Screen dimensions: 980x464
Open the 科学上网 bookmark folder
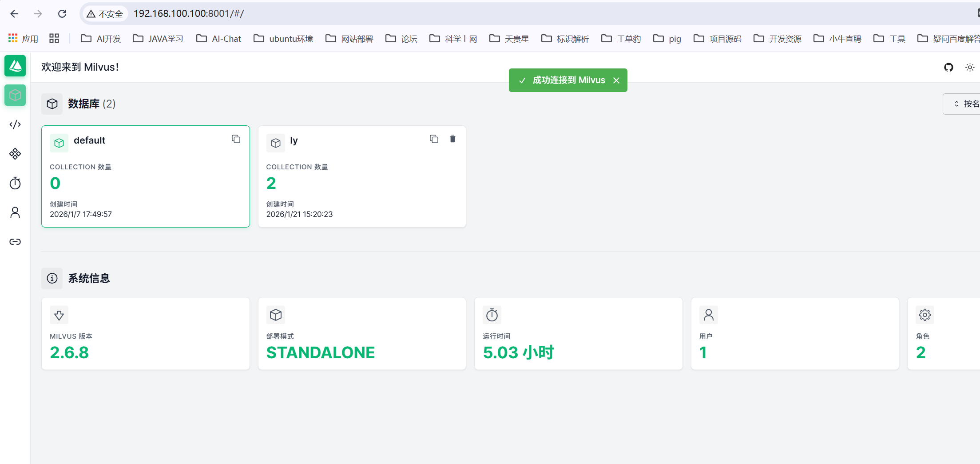pos(453,39)
